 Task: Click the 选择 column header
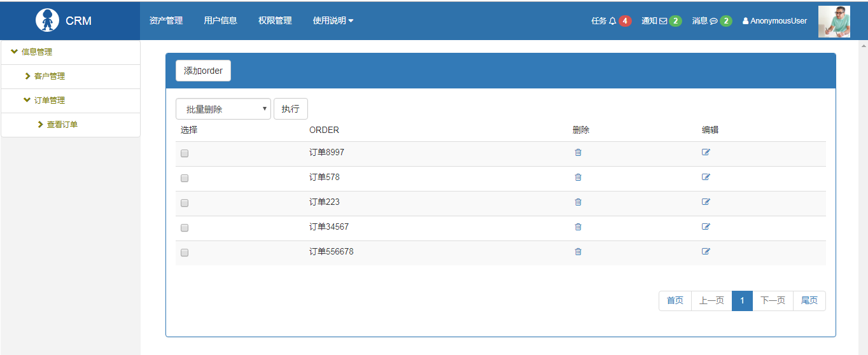(189, 130)
